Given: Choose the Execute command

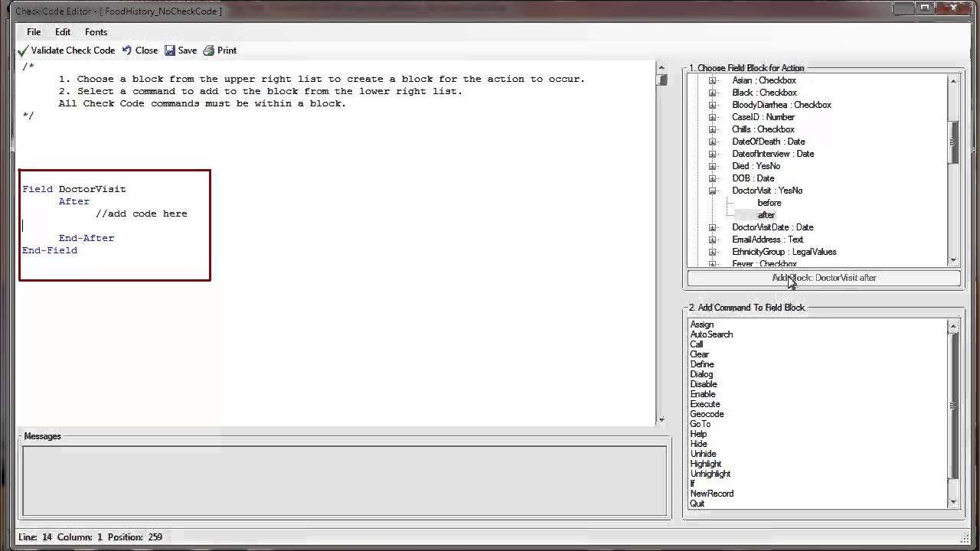Looking at the screenshot, I should (x=705, y=404).
